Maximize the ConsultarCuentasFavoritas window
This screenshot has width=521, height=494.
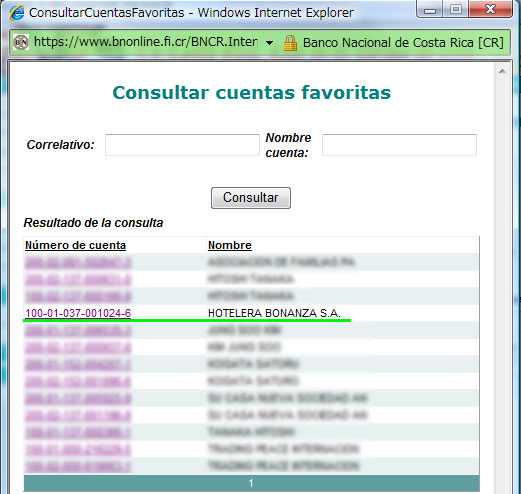[456, 10]
